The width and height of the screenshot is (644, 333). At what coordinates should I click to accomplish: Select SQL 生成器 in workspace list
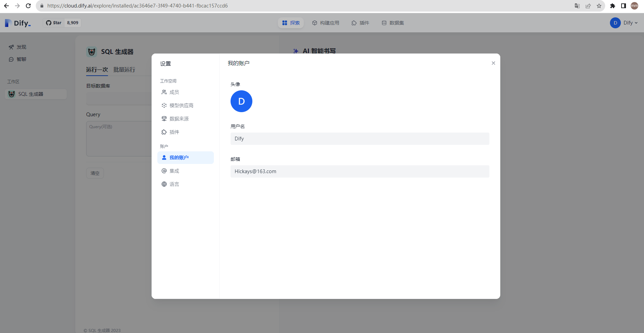pos(36,94)
